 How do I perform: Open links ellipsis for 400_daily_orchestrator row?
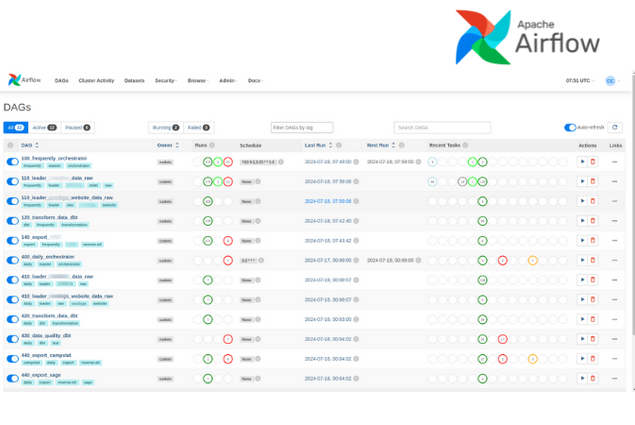tap(615, 259)
